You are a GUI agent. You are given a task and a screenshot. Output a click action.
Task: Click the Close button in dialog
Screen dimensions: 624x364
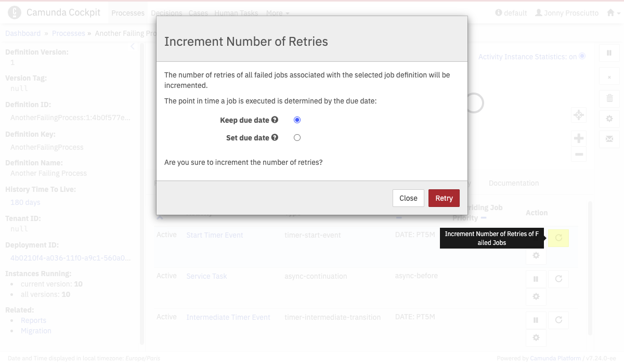(408, 198)
